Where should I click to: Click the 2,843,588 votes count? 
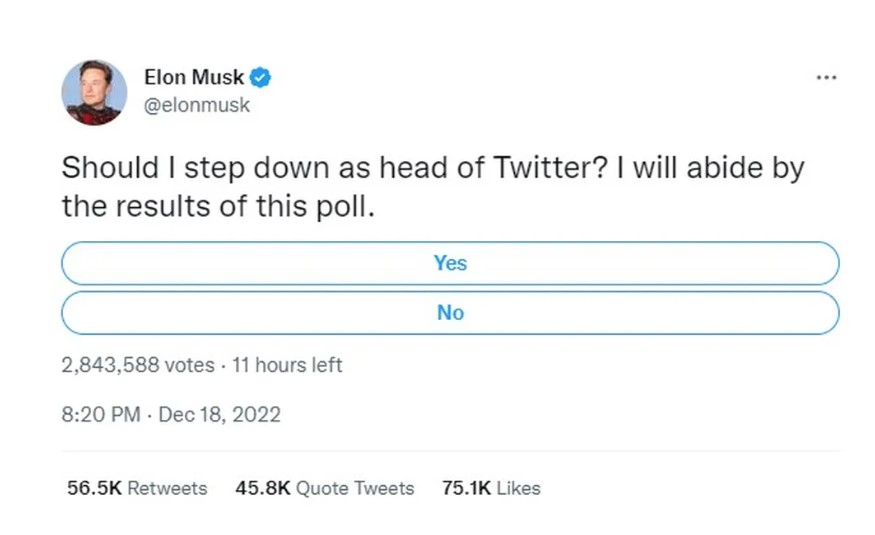[137, 365]
